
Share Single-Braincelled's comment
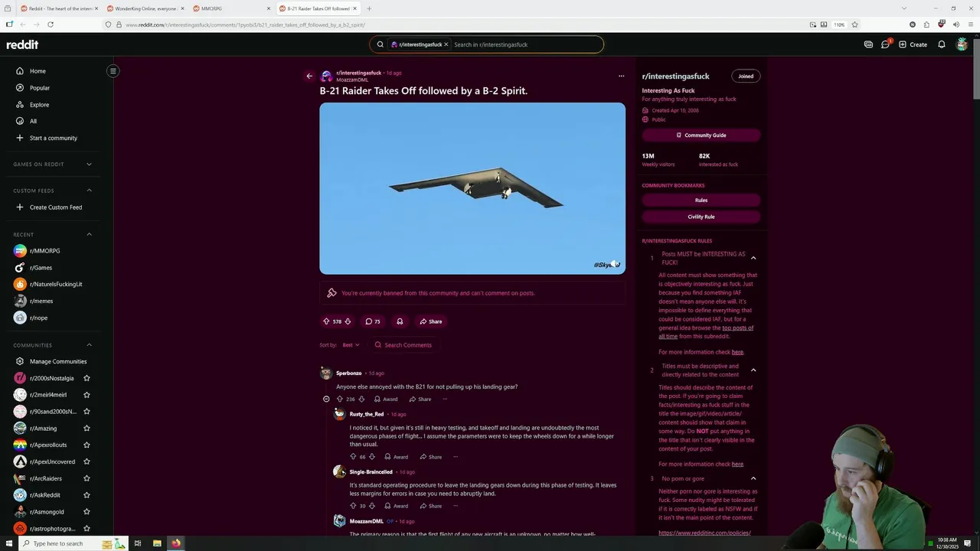tap(431, 506)
